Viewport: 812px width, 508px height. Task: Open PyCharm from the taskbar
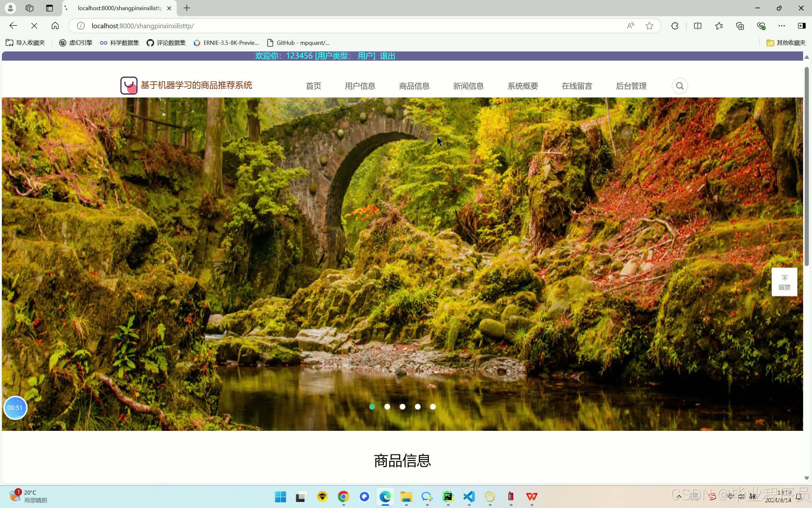pyautogui.click(x=448, y=497)
